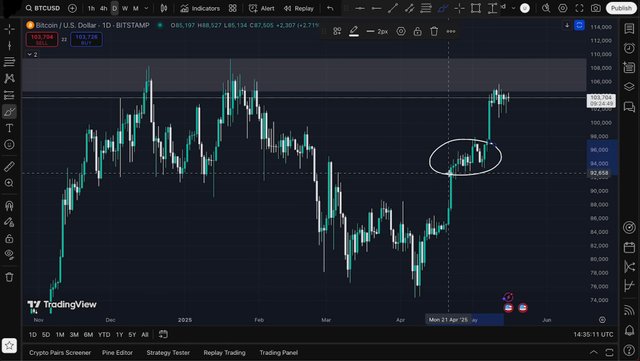Select the 4h timeframe
The width and height of the screenshot is (640, 361).
pyautogui.click(x=104, y=8)
